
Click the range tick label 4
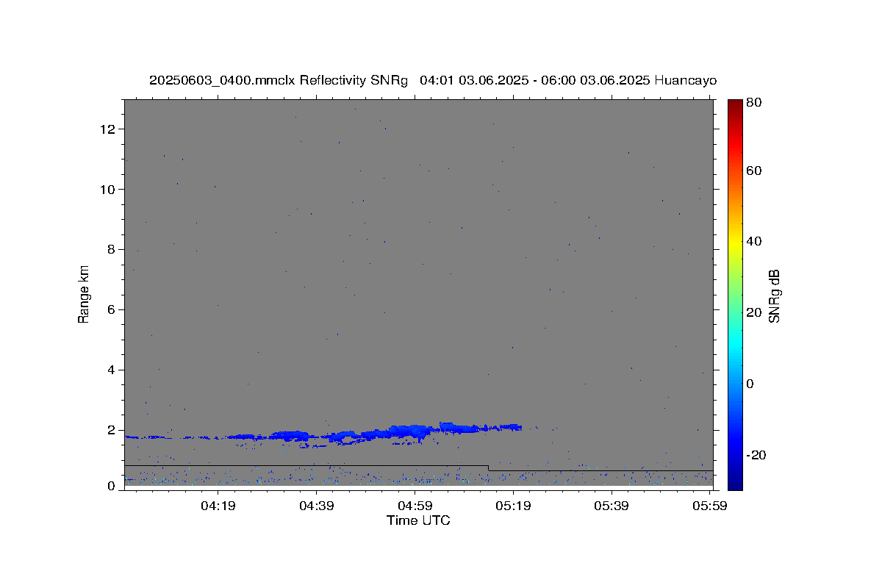112,370
